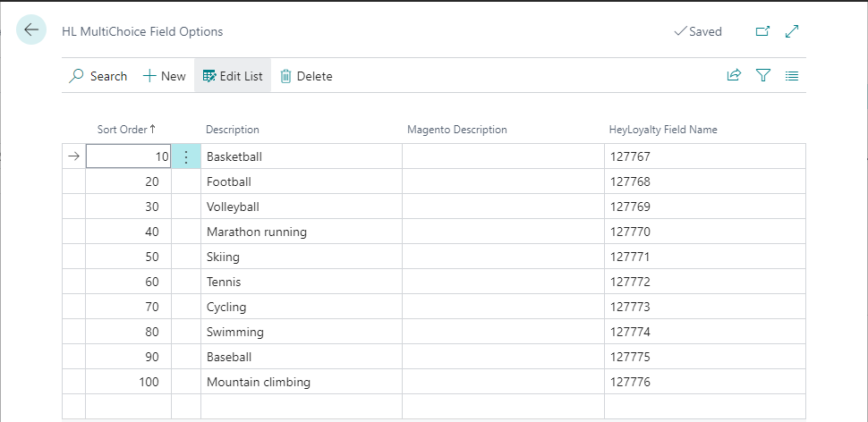
Task: Select the Swimming description cell
Action: (x=302, y=332)
